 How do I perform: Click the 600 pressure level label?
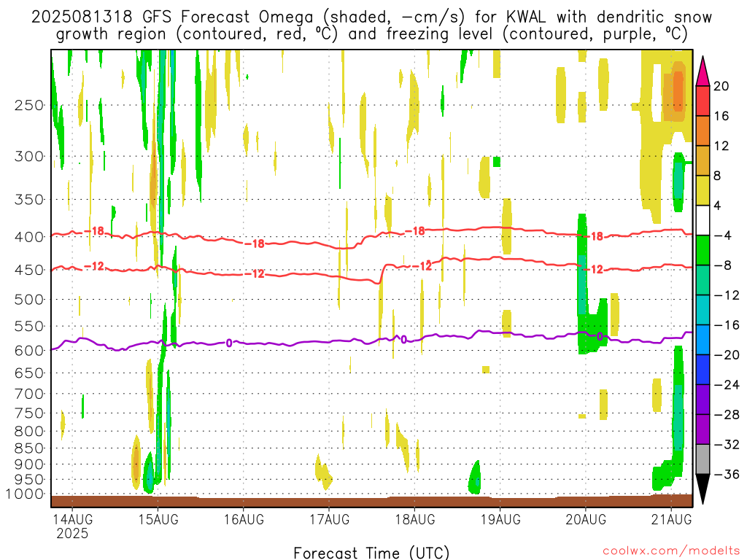[x=29, y=351]
